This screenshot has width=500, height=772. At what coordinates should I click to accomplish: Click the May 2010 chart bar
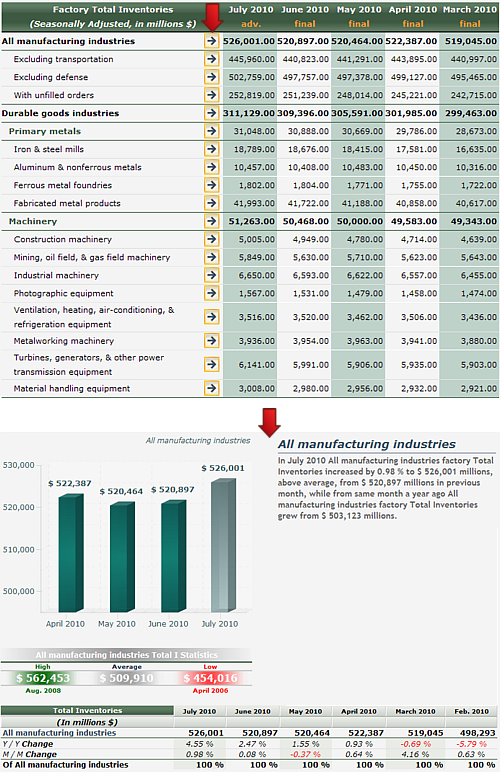[x=122, y=557]
